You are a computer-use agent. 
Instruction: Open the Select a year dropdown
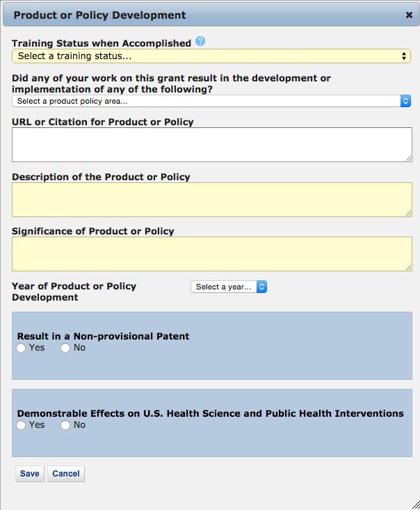228,287
